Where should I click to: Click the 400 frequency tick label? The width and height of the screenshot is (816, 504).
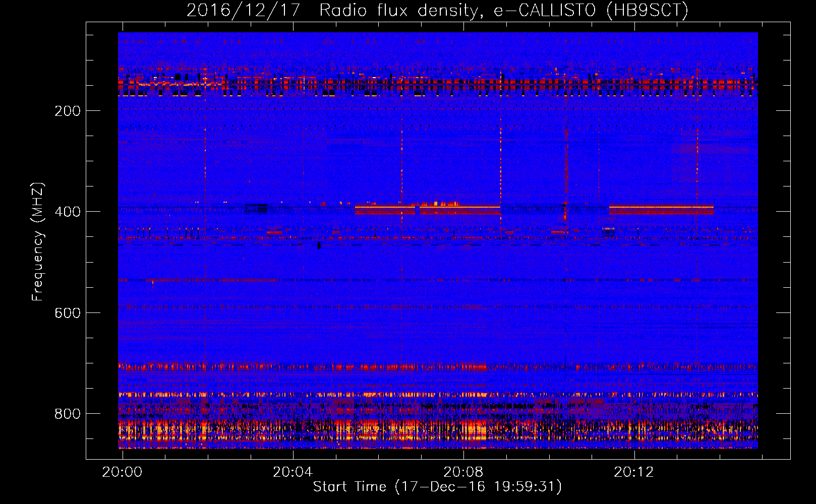[68, 212]
